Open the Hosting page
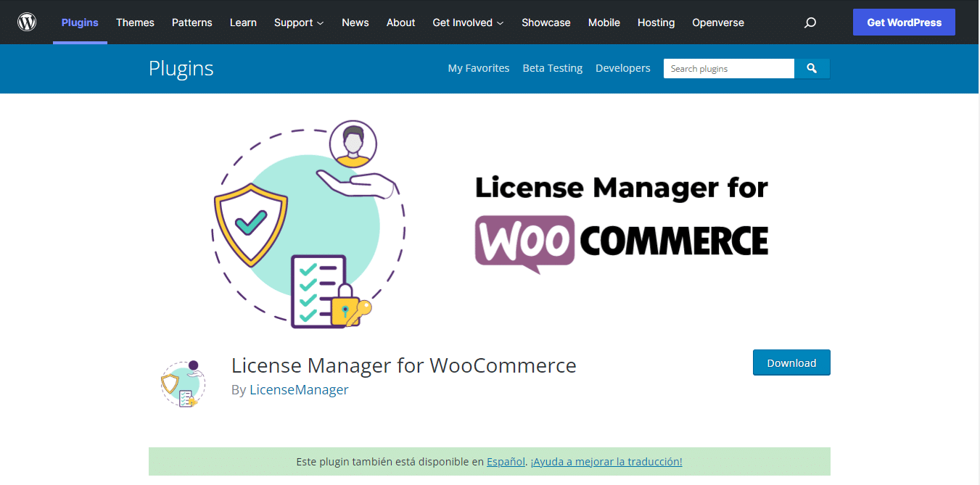The height and width of the screenshot is (485, 980). tap(656, 22)
